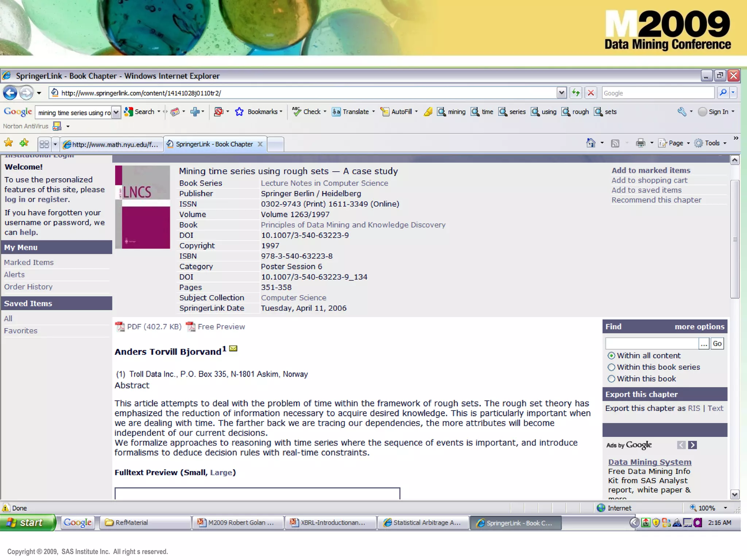Open the address bar URL dropdown
This screenshot has width=747, height=560.
click(x=561, y=93)
